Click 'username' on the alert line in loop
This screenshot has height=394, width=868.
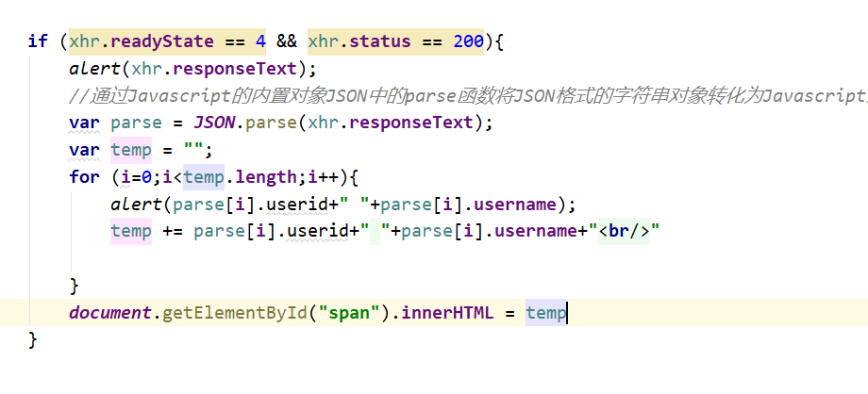click(515, 205)
